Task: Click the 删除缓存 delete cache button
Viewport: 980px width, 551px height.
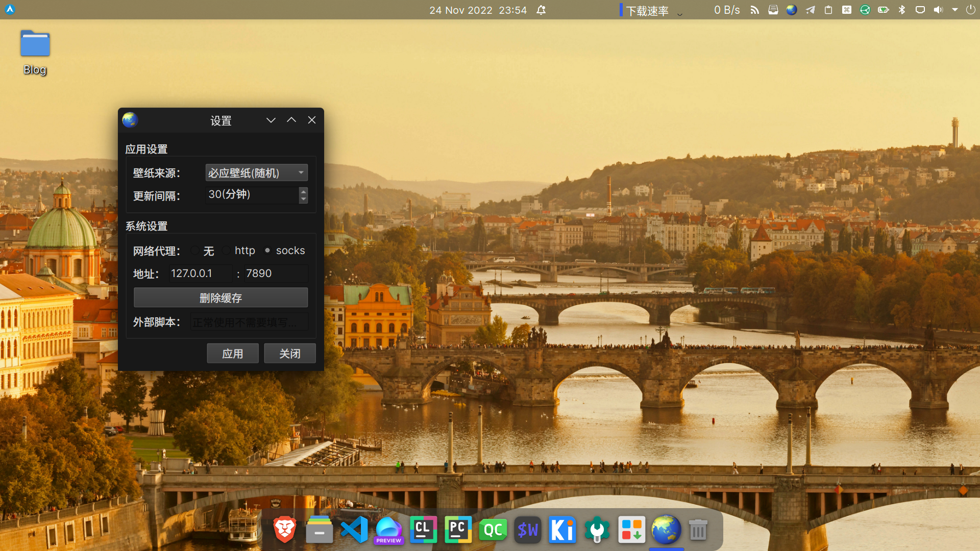Action: pyautogui.click(x=220, y=298)
